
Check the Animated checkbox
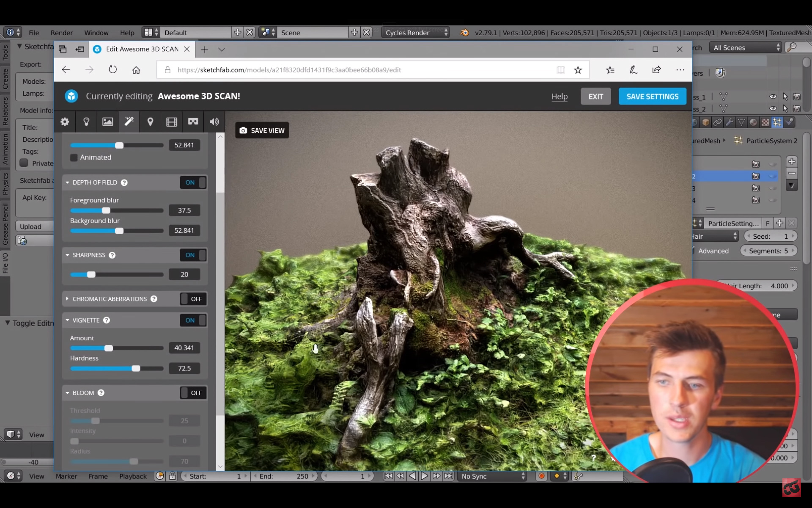pos(74,157)
